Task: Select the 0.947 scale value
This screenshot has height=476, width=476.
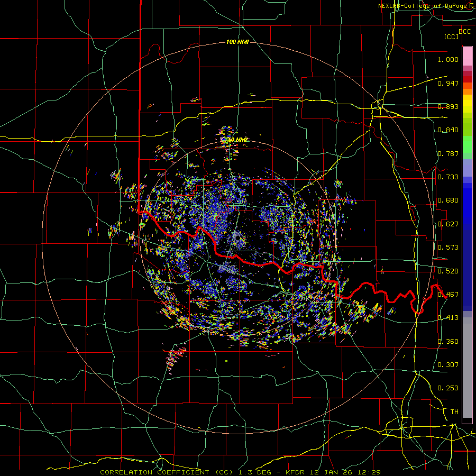Action: (448, 83)
